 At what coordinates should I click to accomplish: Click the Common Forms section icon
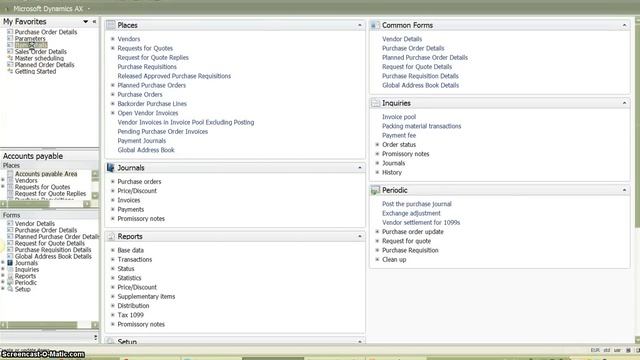[x=375, y=25]
